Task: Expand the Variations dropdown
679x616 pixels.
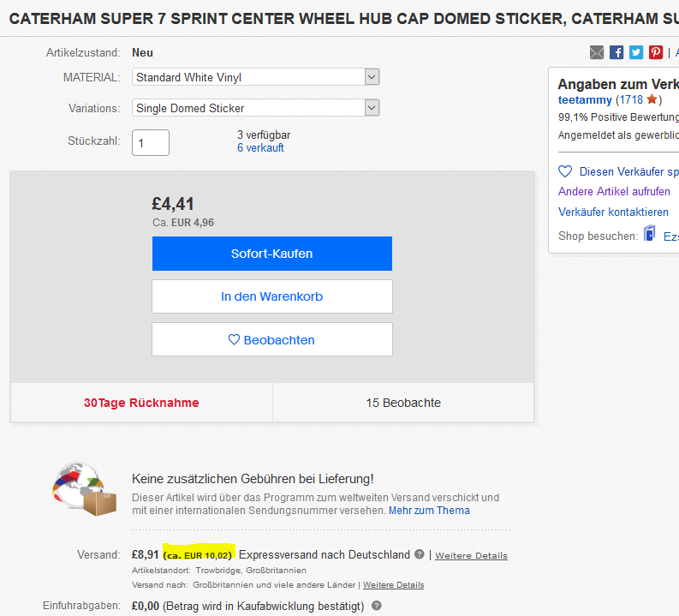Action: click(x=257, y=108)
